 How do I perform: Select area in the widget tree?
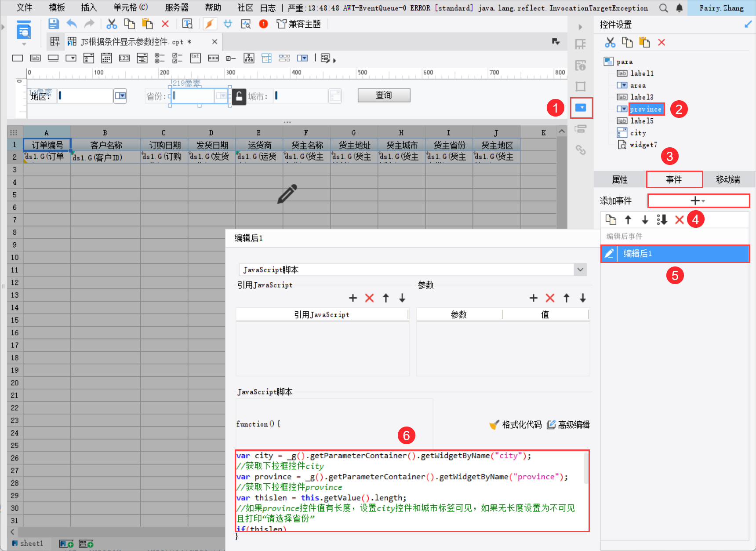click(638, 85)
